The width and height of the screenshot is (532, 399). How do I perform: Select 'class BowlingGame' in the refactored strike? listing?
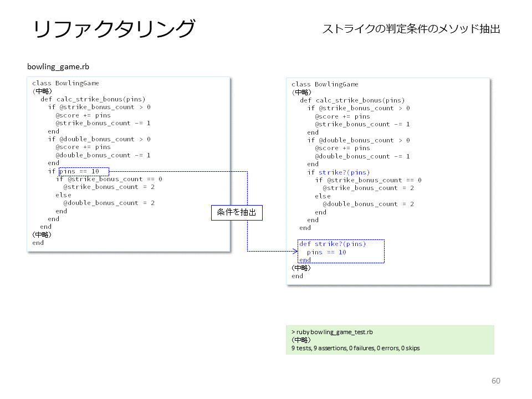(x=325, y=84)
